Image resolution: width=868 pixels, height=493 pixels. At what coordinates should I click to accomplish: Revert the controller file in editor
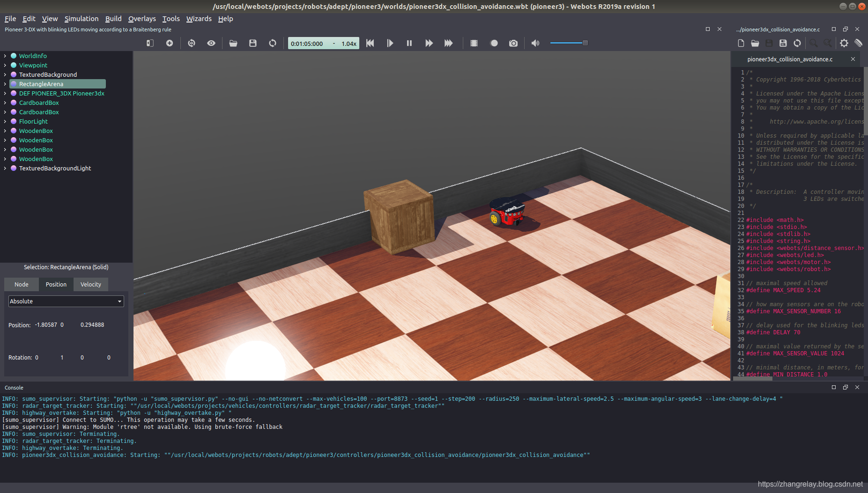click(x=797, y=43)
